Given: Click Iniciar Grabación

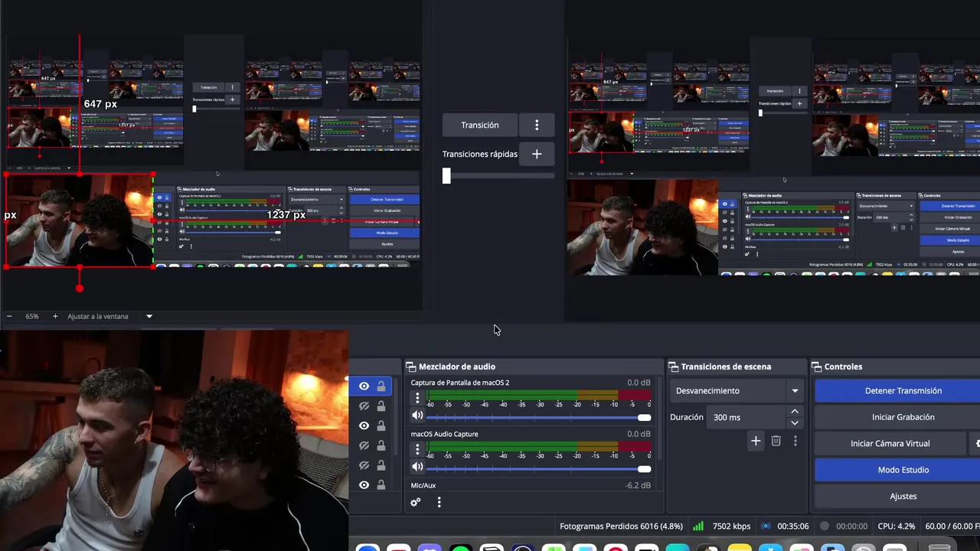Looking at the screenshot, I should point(903,417).
